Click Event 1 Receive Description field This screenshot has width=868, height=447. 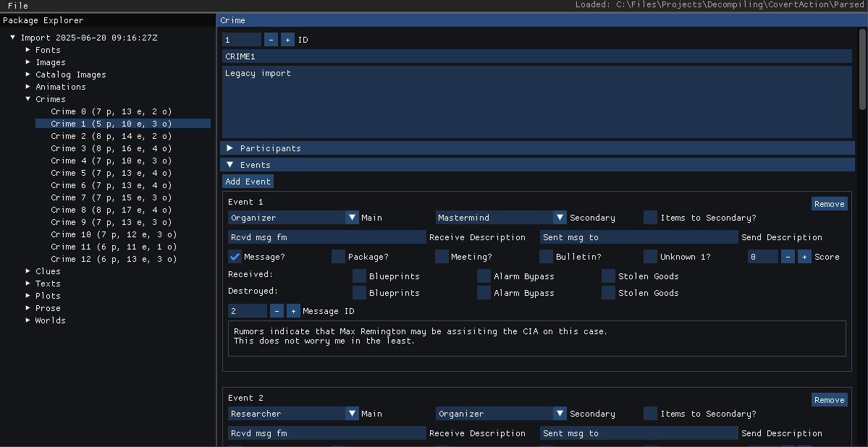click(327, 237)
